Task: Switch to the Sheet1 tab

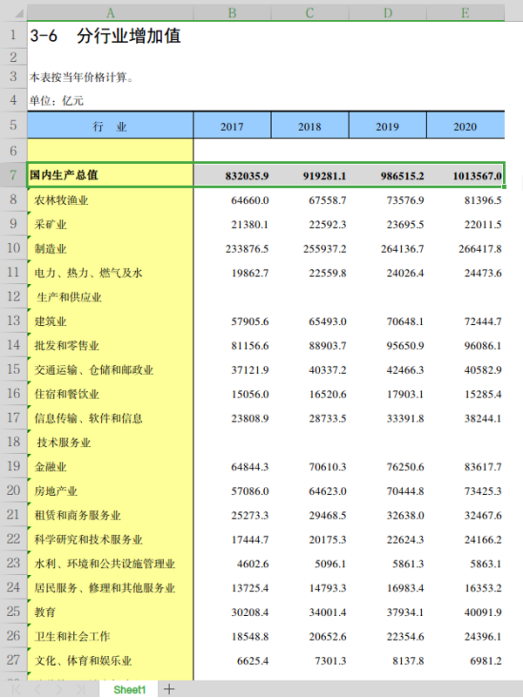Action: click(130, 690)
